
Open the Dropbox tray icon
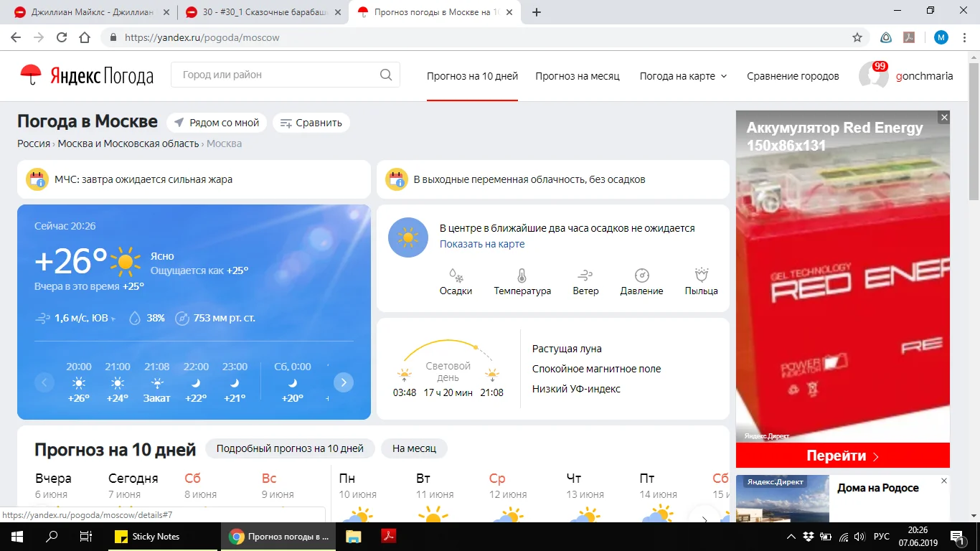coord(808,537)
